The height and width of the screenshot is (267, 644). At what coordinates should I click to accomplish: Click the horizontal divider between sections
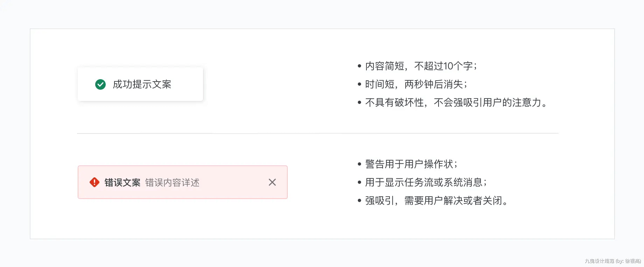(318, 133)
